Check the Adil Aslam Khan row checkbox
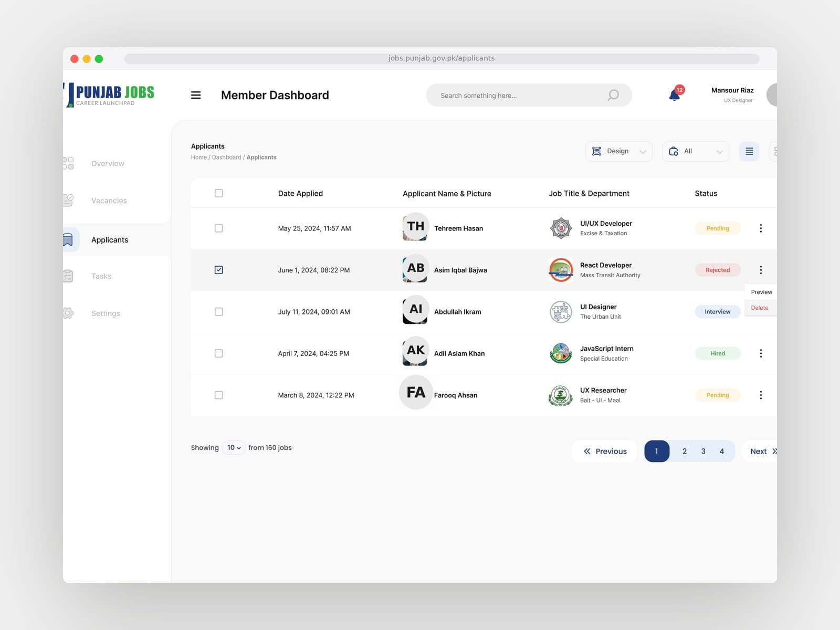Image resolution: width=840 pixels, height=630 pixels. coord(219,353)
